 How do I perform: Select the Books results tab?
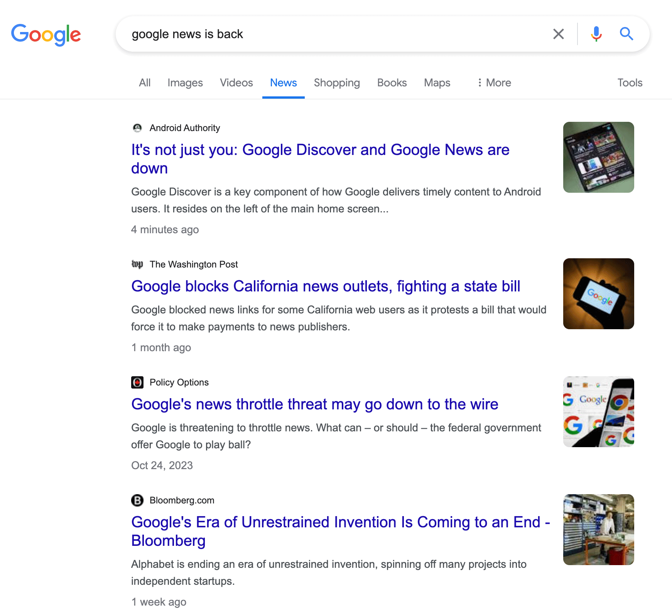tap(392, 82)
